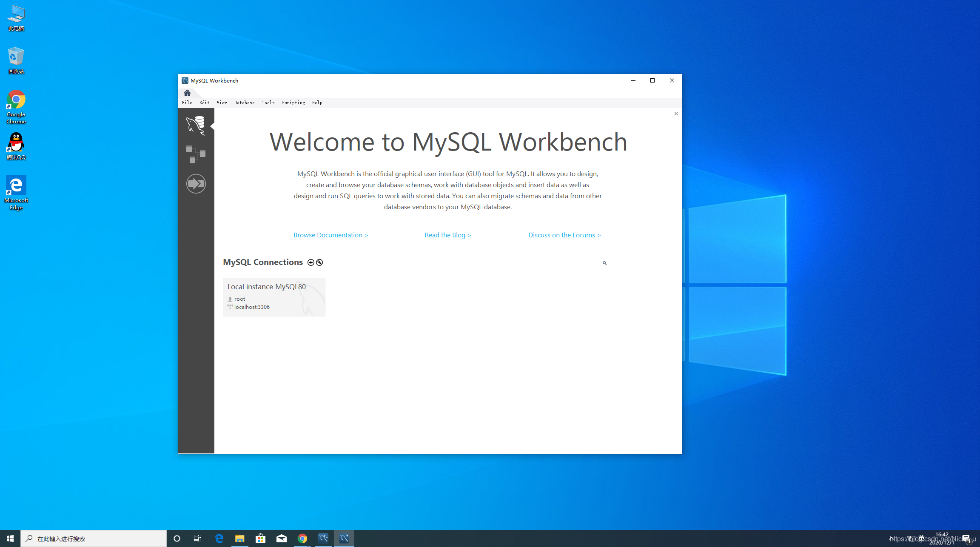This screenshot has width=980, height=547.
Task: Open Local instance MySQL80 connection tile
Action: tap(274, 297)
